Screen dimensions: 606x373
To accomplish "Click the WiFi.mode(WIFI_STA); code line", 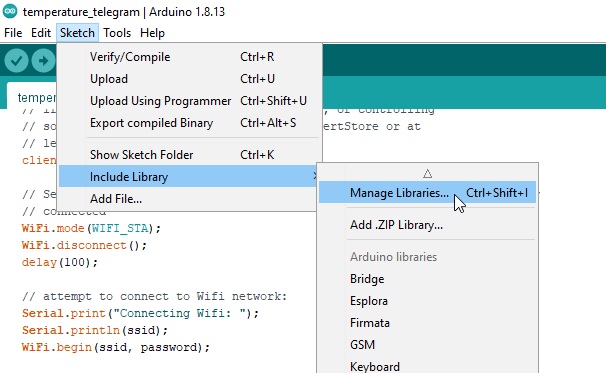I will tap(91, 228).
